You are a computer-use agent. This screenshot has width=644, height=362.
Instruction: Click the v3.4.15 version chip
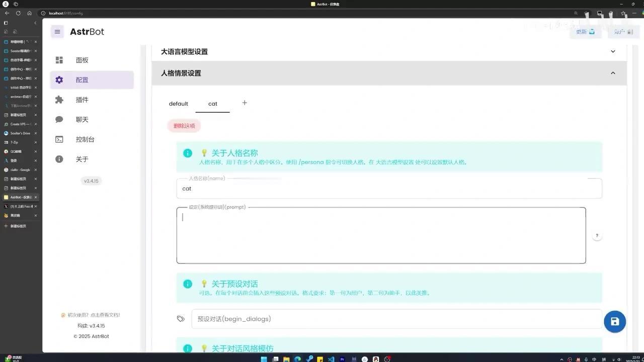tap(91, 180)
